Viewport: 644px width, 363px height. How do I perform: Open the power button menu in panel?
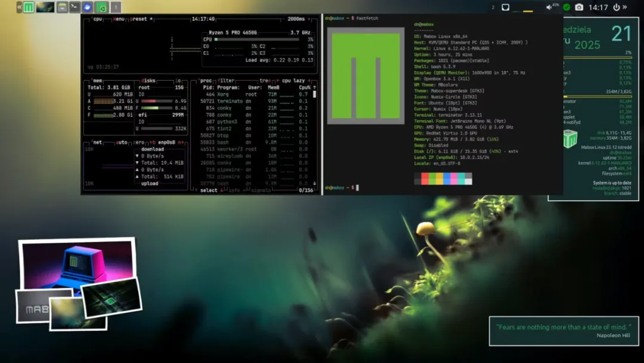pyautogui.click(x=616, y=7)
